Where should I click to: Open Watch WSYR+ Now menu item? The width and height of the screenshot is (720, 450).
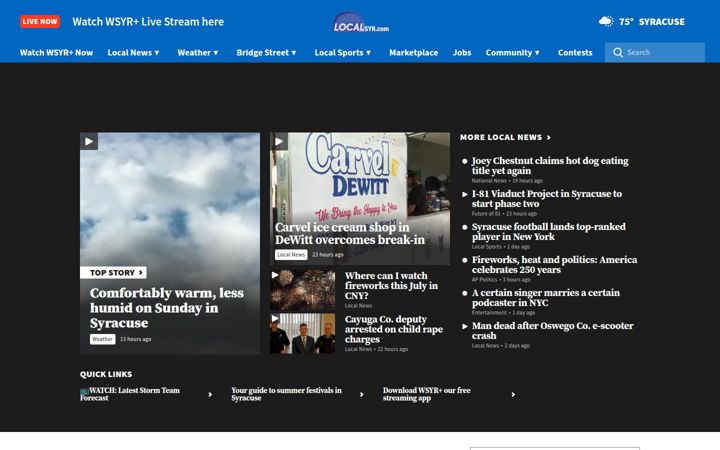tap(56, 52)
